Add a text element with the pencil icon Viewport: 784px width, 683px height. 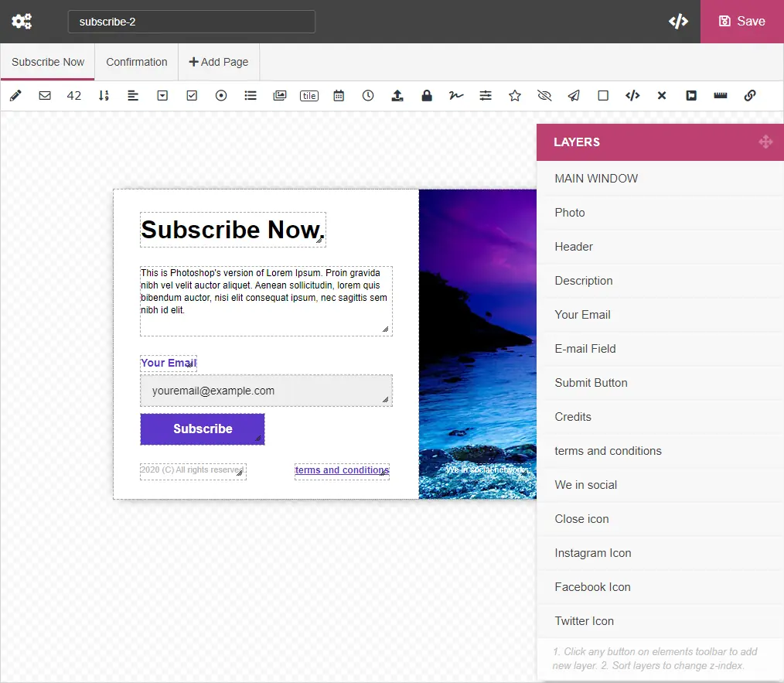pos(15,95)
